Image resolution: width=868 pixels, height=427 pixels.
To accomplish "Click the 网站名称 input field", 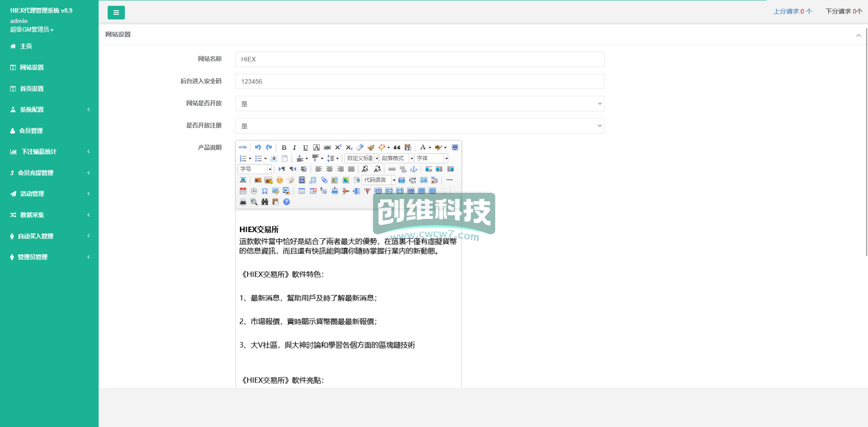I will 419,59.
